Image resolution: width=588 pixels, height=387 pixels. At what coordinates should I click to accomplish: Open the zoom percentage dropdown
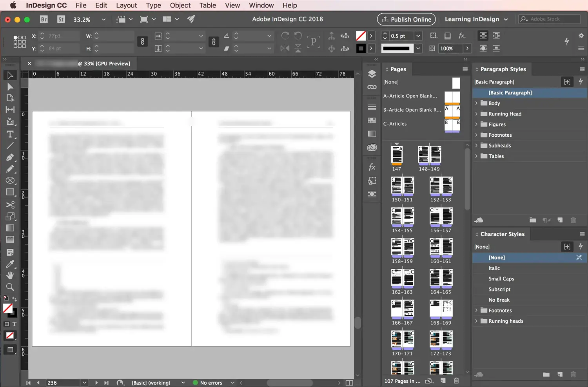tap(103, 19)
